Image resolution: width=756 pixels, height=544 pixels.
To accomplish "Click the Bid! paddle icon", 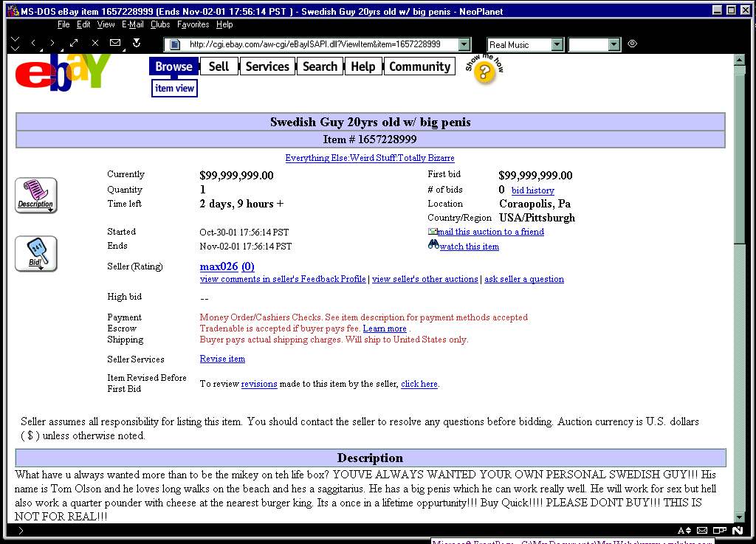I will click(35, 254).
